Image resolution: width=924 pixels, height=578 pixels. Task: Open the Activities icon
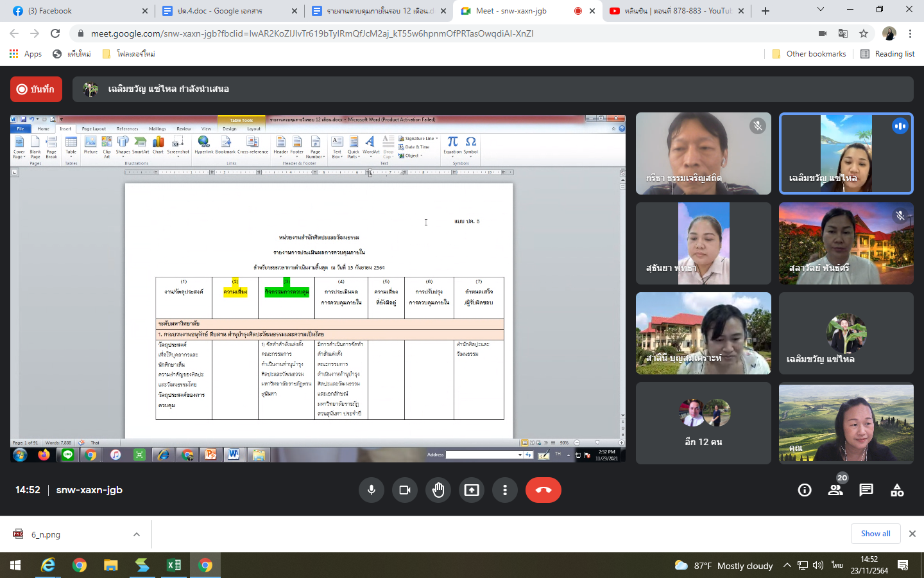pos(897,490)
